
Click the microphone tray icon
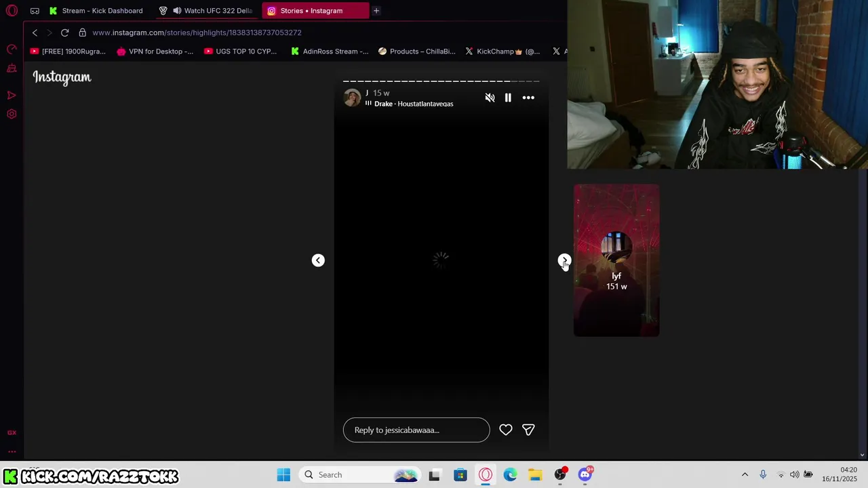[763, 474]
